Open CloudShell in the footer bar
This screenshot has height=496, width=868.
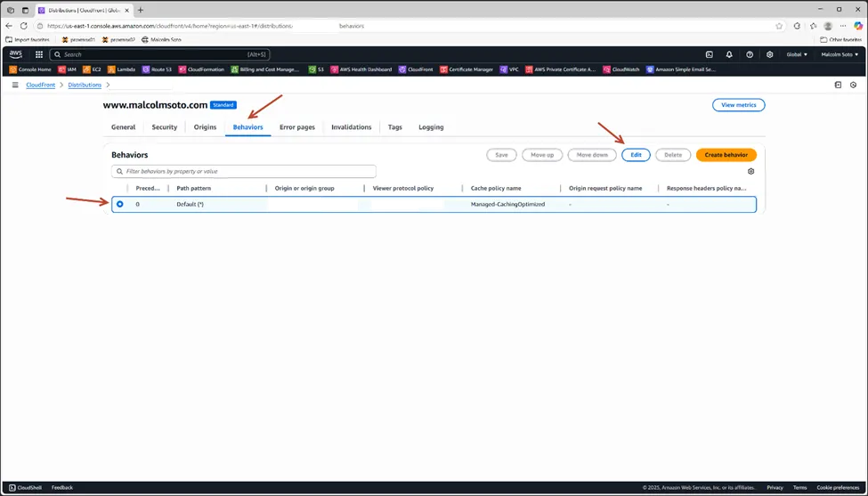point(26,488)
